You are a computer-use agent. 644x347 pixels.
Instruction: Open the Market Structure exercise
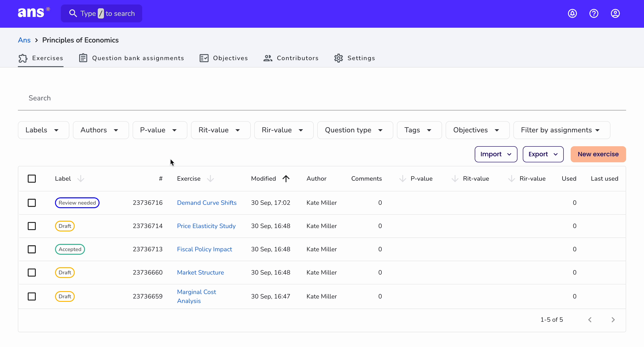click(201, 273)
